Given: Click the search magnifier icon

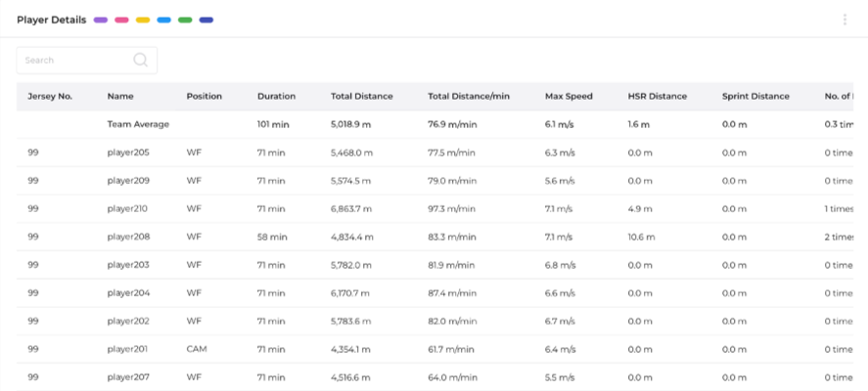Looking at the screenshot, I should 141,60.
